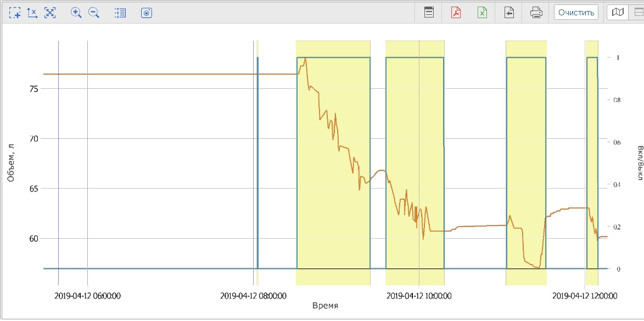Switch to the map view toggle

click(618, 12)
